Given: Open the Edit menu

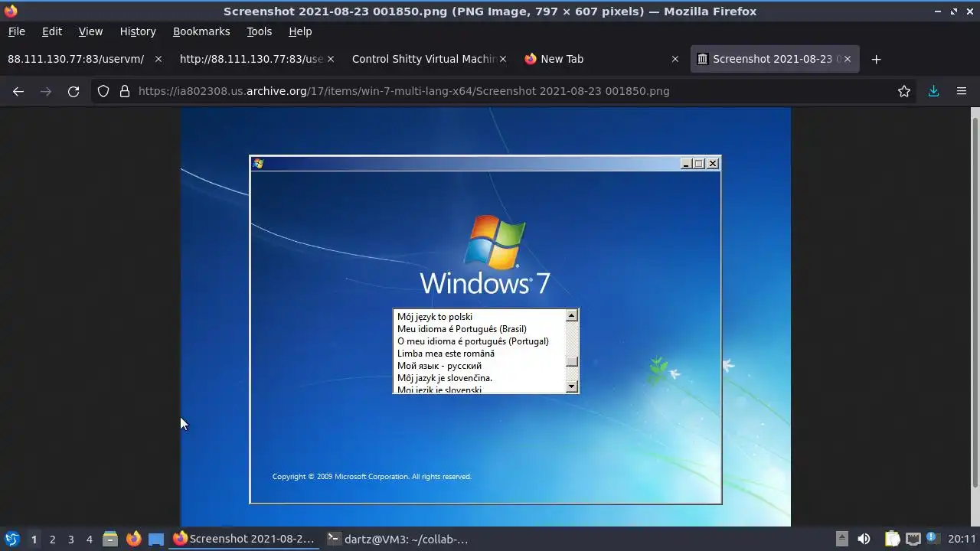Looking at the screenshot, I should pyautogui.click(x=52, y=31).
